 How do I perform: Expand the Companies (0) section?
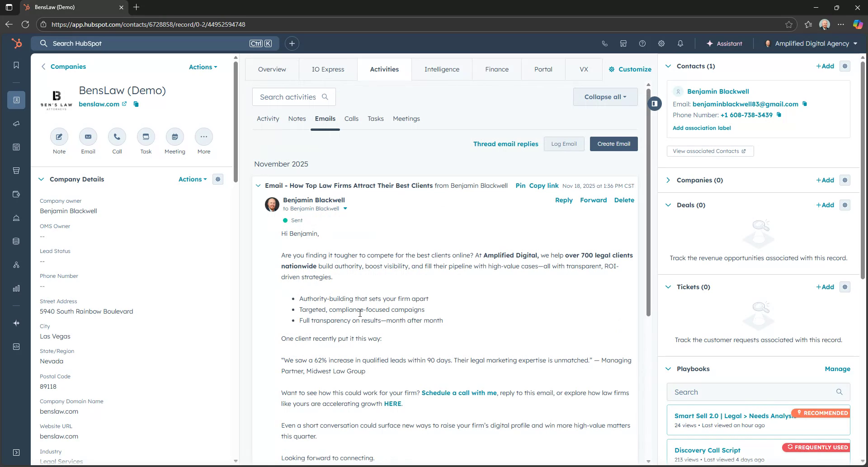(668, 180)
